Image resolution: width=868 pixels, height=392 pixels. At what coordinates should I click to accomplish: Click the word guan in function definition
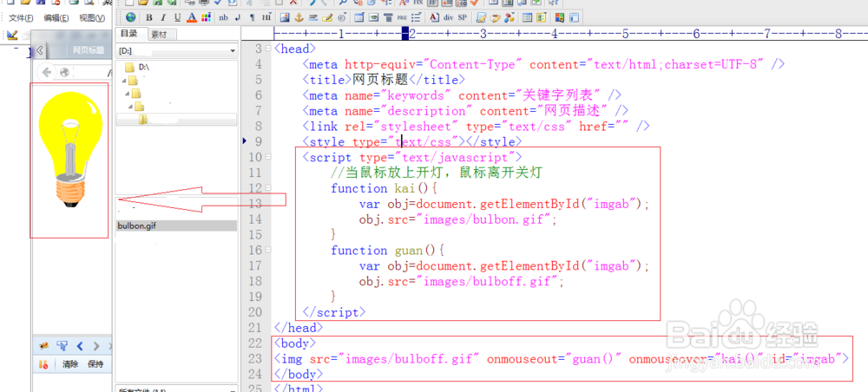click(409, 251)
